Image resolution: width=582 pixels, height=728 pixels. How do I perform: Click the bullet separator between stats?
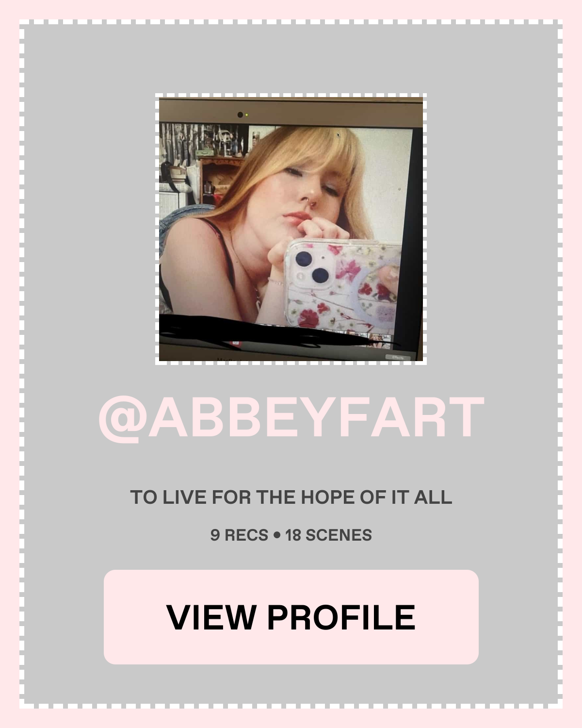(277, 535)
